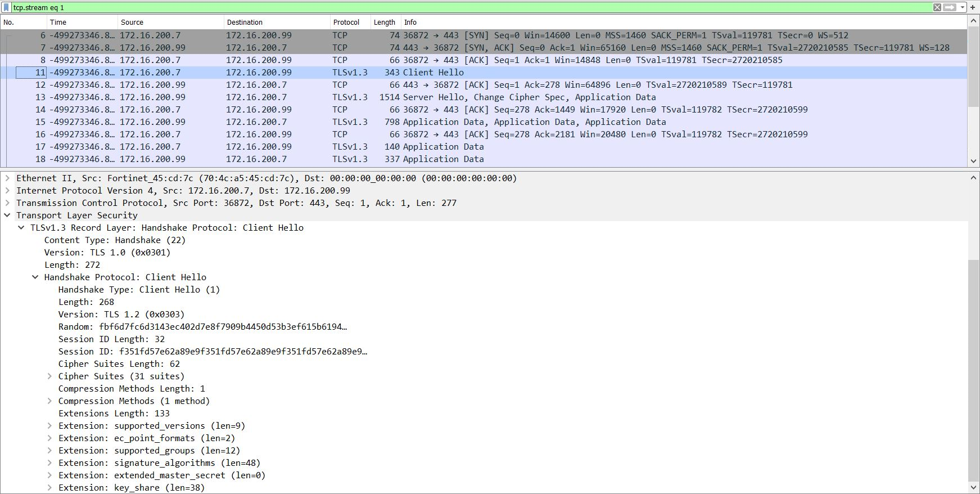980x494 pixels.
Task: Click the tcp.stream eq 1 filter field
Action: [x=471, y=7]
